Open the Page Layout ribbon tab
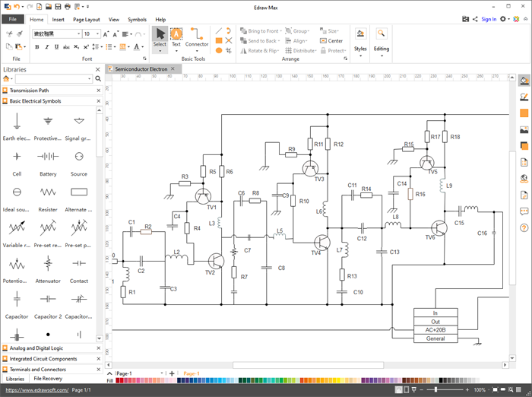Image resolution: width=532 pixels, height=397 pixels. (x=86, y=20)
